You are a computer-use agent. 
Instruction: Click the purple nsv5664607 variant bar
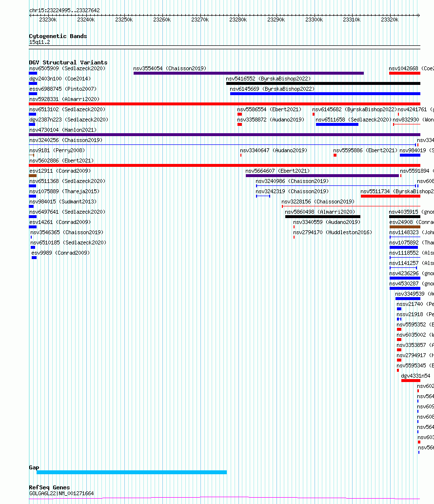tap(322, 176)
